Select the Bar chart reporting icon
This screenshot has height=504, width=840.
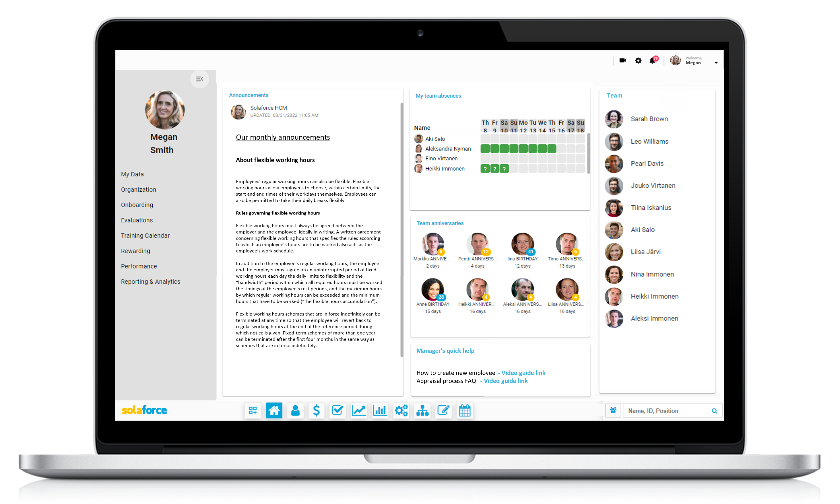380,411
